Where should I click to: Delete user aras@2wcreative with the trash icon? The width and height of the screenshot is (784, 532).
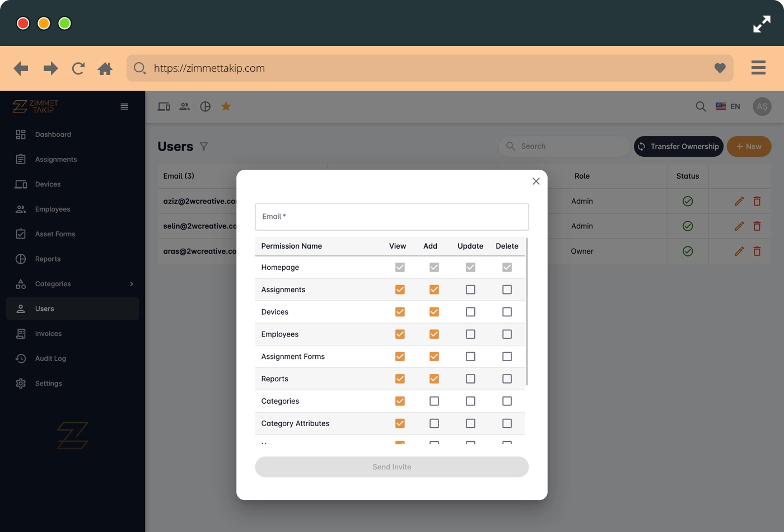(757, 251)
